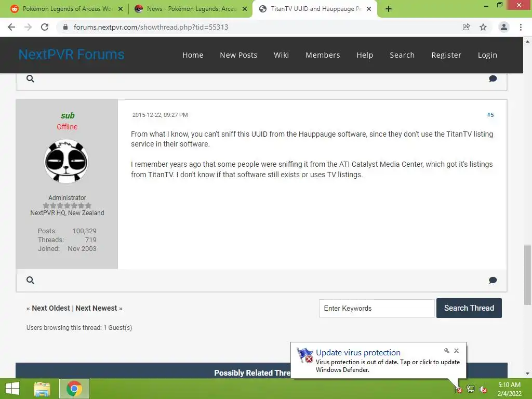The height and width of the screenshot is (399, 532).
Task: Click 'NextPVR HQ, New Zealand' location text
Action: point(67,213)
